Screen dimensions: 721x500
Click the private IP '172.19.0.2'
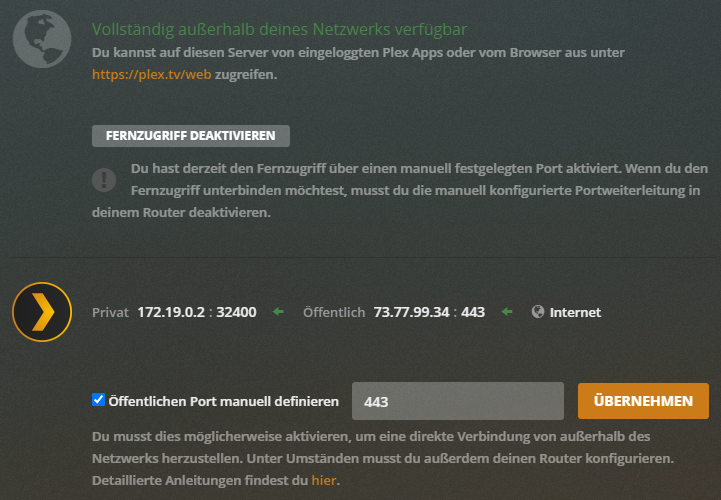(171, 312)
